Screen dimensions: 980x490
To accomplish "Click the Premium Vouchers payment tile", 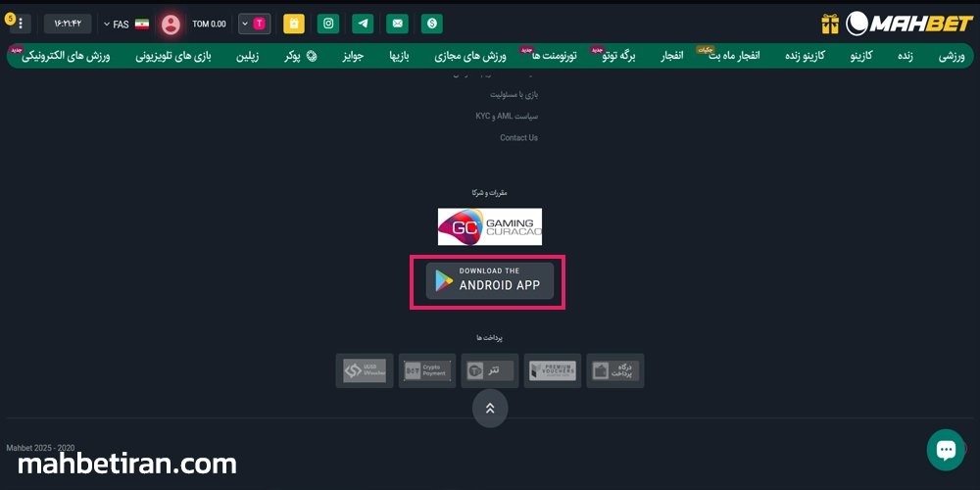I will (553, 371).
